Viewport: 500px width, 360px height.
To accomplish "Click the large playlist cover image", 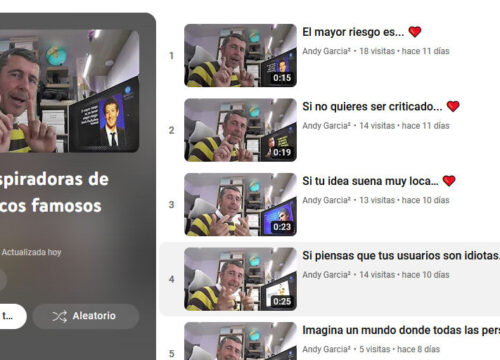I will click(x=69, y=91).
